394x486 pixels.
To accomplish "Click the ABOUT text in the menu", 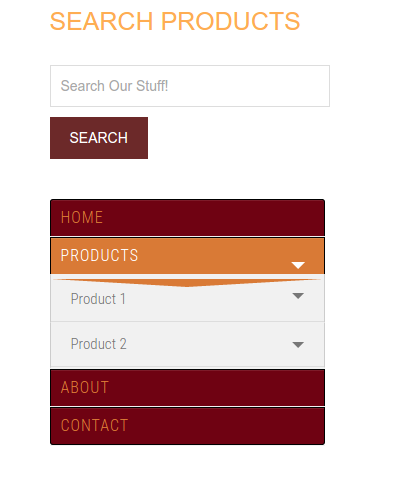I will (85, 387).
